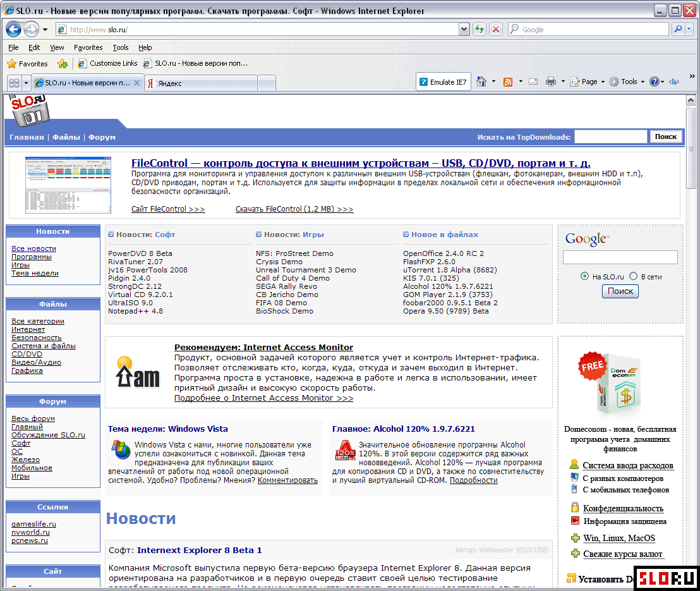
Task: Click the Alcohol 120% icon
Action: pos(345,450)
